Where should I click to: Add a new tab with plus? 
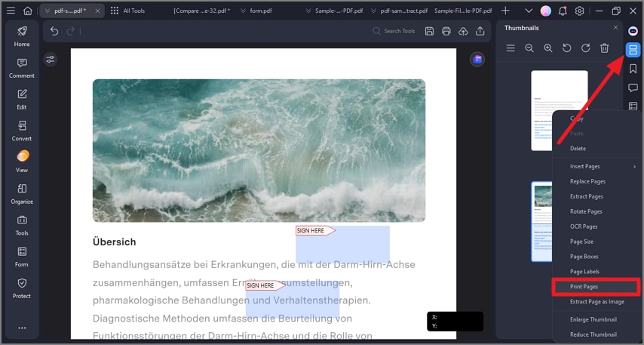(505, 11)
